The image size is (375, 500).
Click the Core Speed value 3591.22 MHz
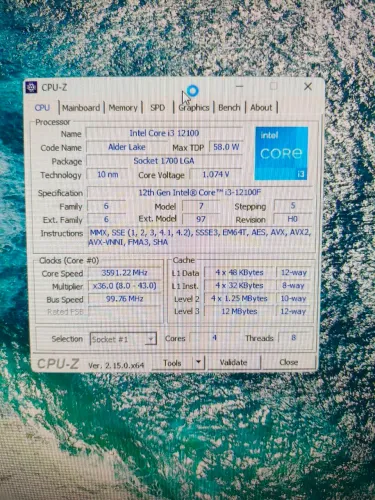pyautogui.click(x=124, y=273)
